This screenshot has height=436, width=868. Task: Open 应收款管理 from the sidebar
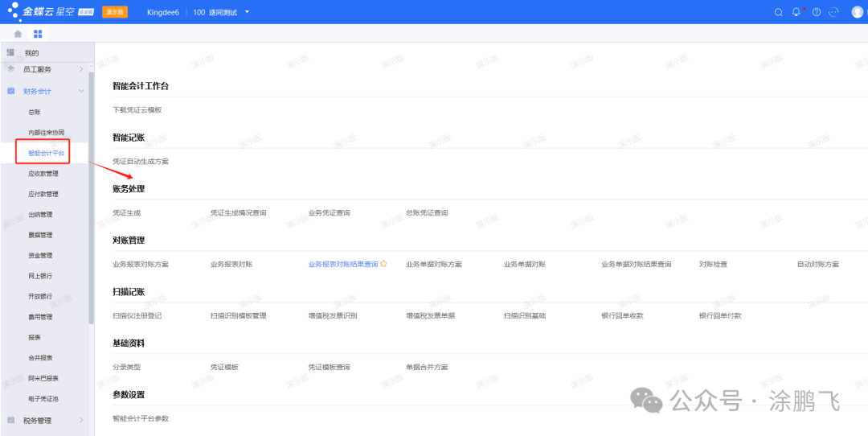point(43,174)
